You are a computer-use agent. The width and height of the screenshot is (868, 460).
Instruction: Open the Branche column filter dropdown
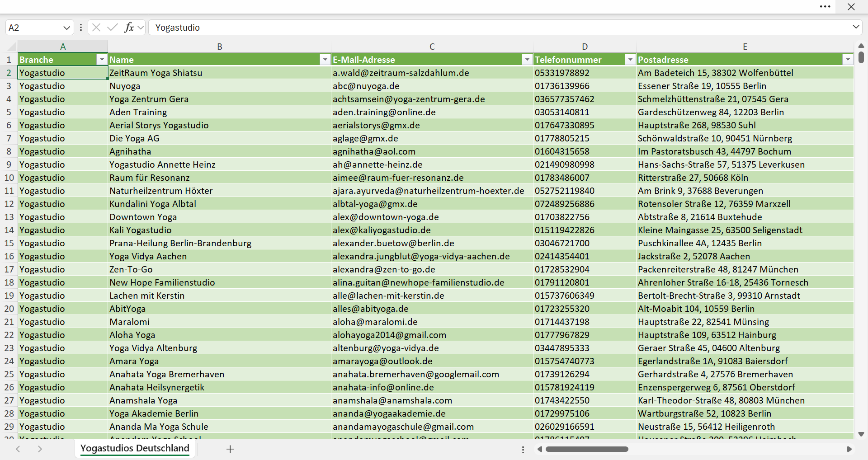click(x=102, y=60)
